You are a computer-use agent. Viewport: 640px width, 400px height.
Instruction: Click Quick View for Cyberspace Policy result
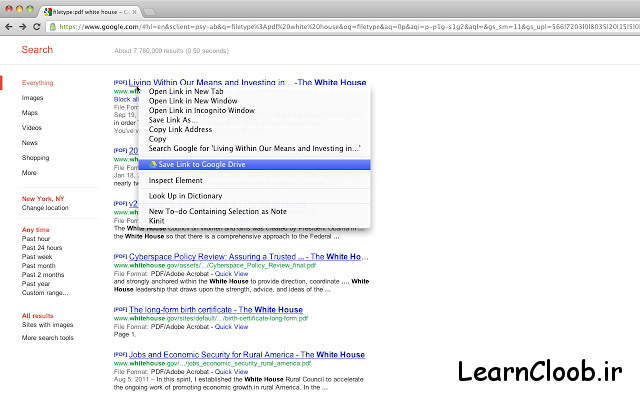(231, 274)
